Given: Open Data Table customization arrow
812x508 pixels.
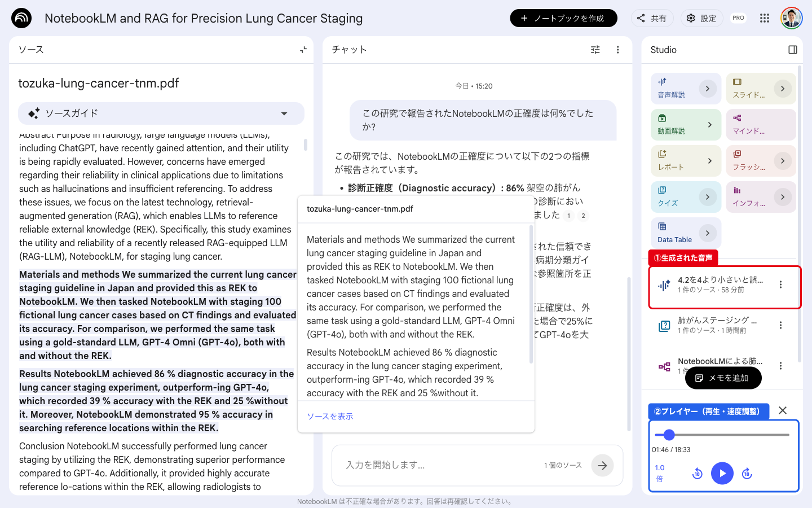Looking at the screenshot, I should coord(708,233).
